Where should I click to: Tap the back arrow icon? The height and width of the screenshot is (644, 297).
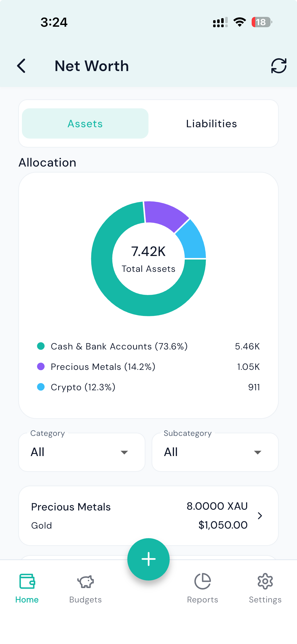point(21,66)
